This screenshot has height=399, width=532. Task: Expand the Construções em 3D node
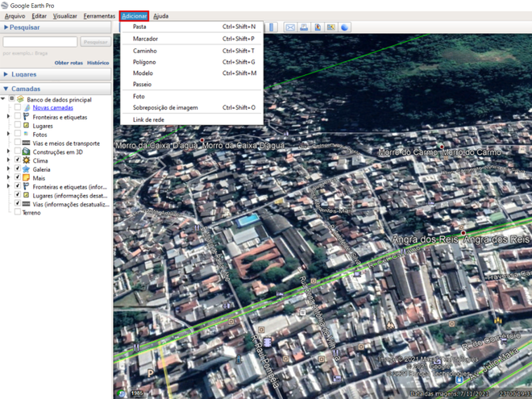click(x=9, y=152)
